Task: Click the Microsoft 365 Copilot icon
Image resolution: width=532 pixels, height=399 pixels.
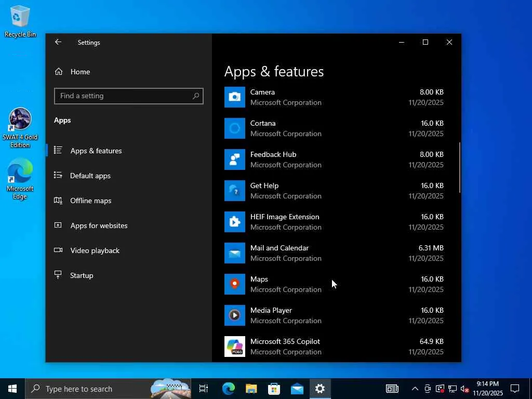Action: (x=234, y=347)
